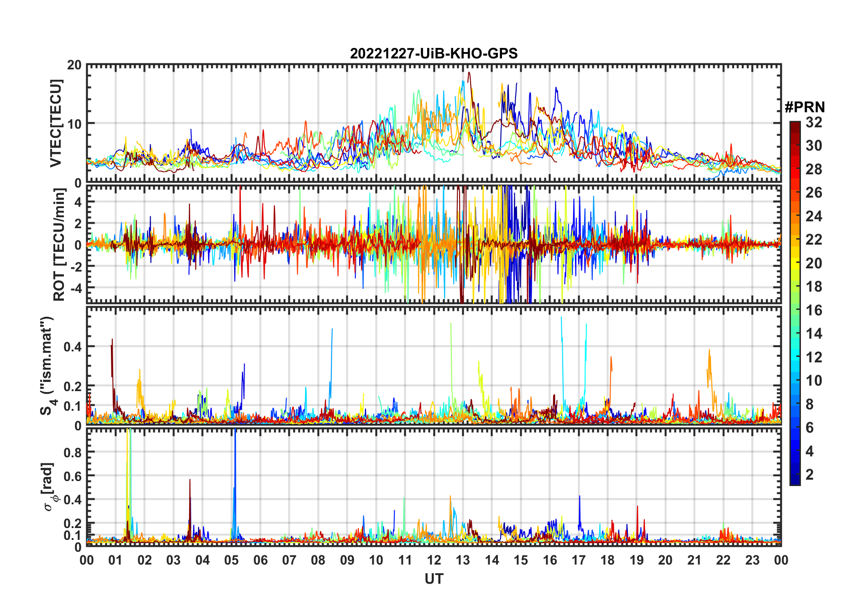Pick the green PRN 16 colorbar band

(x=795, y=310)
